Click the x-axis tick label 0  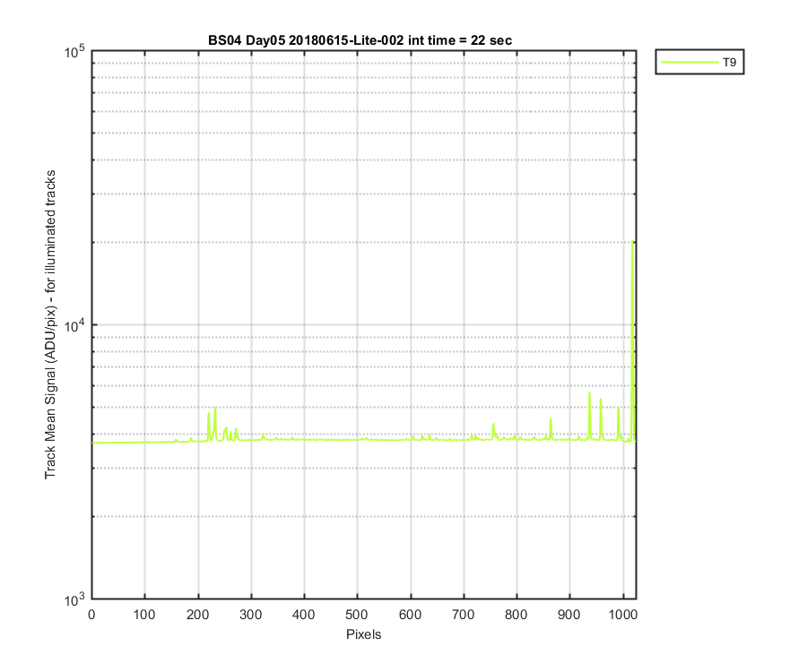click(x=91, y=615)
